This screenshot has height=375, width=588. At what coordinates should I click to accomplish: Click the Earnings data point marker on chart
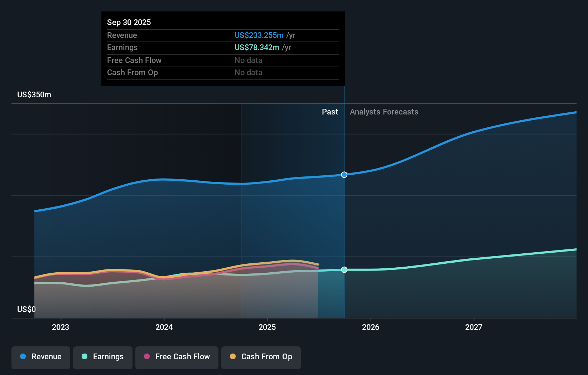click(344, 270)
